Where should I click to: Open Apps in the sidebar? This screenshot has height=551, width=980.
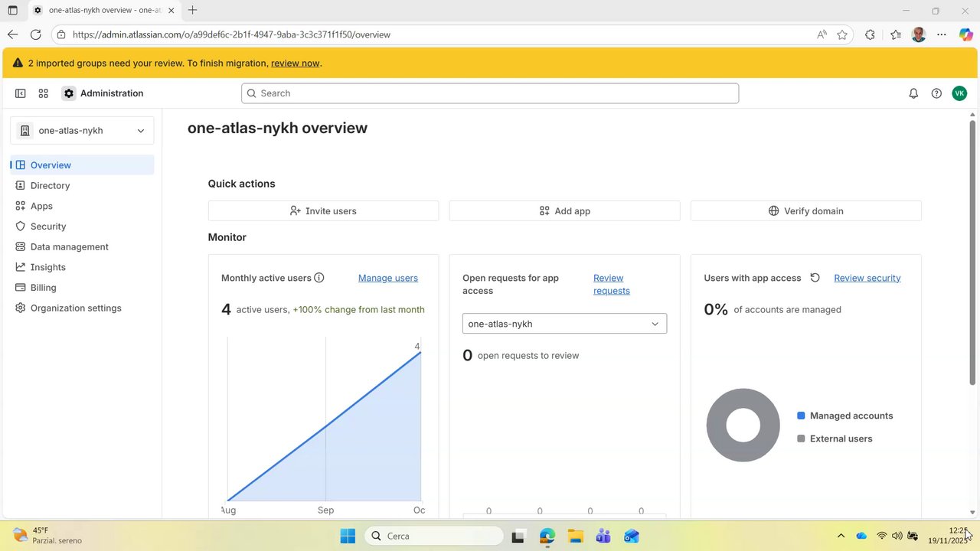point(82,206)
